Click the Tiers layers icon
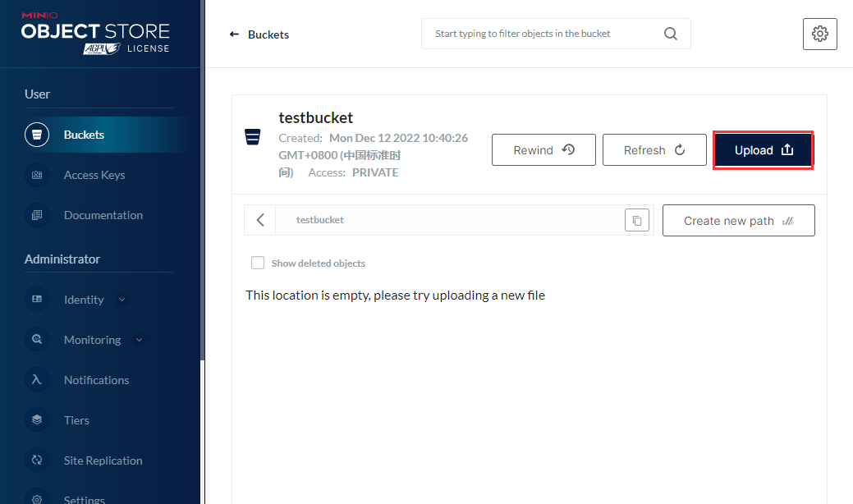The width and height of the screenshot is (853, 504). point(37,420)
